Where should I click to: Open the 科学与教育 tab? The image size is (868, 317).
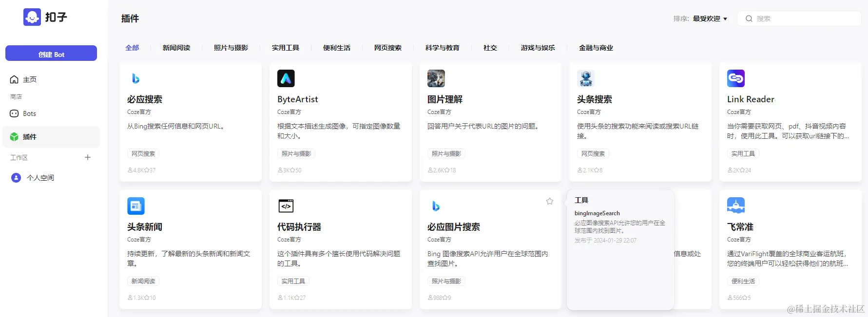pos(443,48)
